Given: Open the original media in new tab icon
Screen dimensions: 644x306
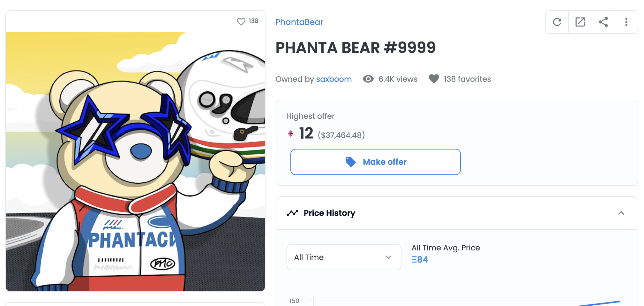Looking at the screenshot, I should point(580,22).
